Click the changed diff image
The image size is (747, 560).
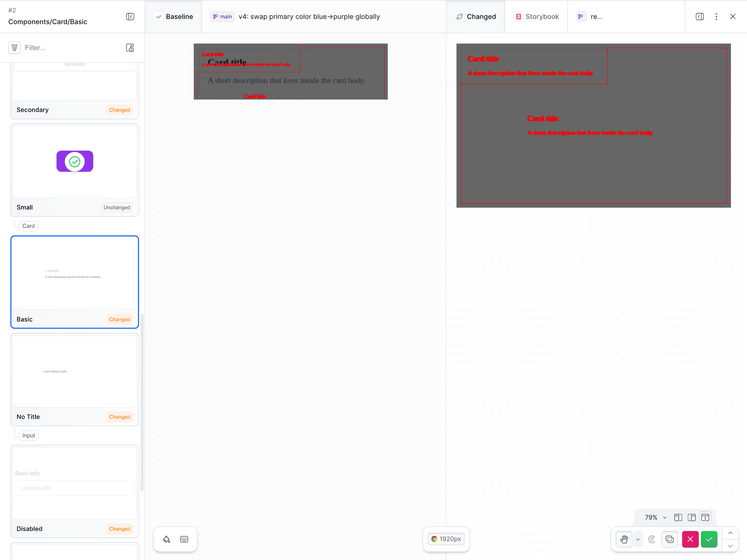594,126
